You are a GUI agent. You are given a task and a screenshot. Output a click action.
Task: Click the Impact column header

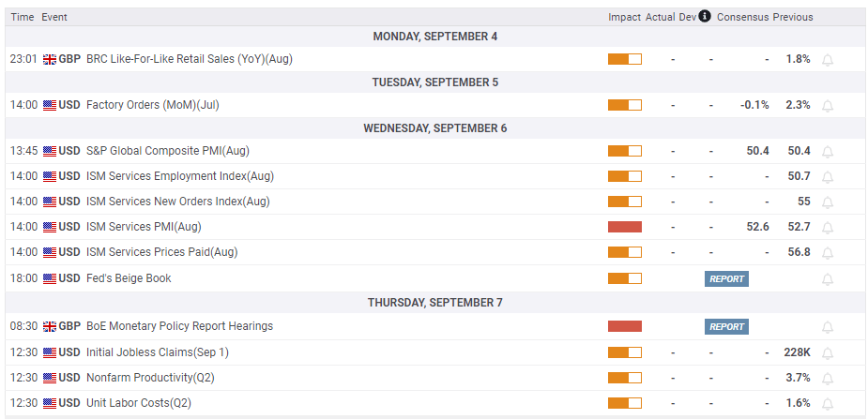(624, 17)
